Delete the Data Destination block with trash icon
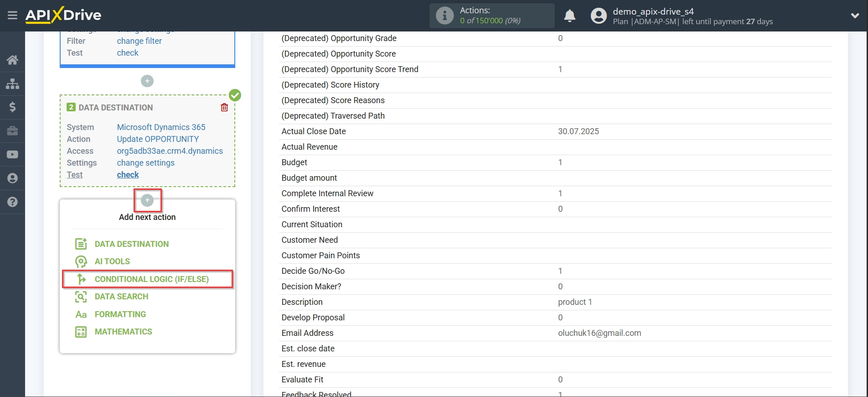The width and height of the screenshot is (868, 397). pyautogui.click(x=224, y=108)
